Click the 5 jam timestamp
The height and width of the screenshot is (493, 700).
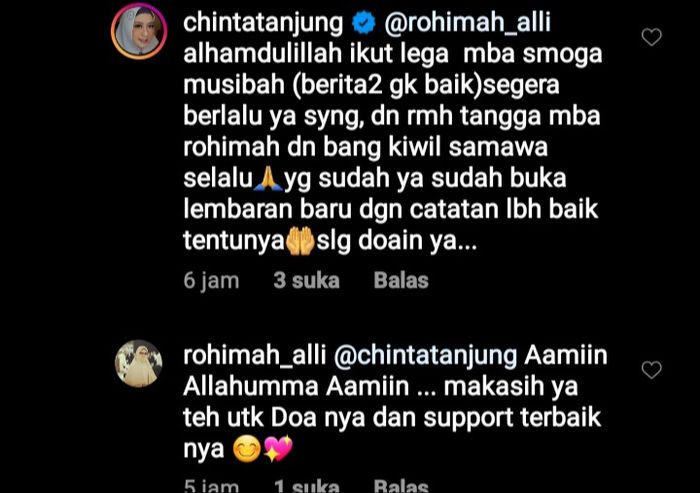(211, 486)
